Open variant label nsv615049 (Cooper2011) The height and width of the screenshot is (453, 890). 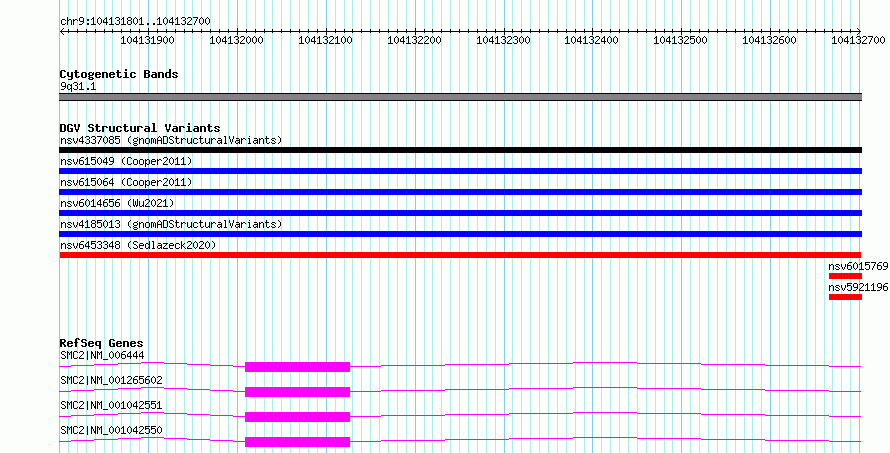[126, 161]
